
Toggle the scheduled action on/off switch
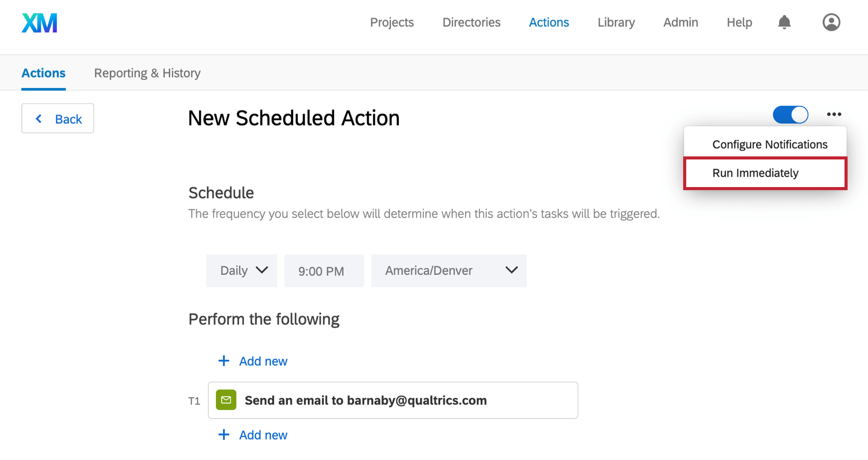tap(790, 114)
